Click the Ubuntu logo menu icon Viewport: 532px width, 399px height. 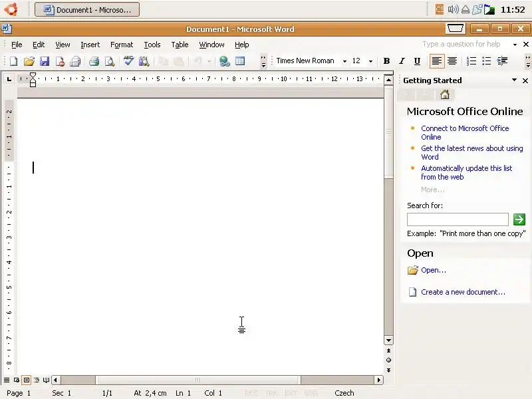tap(11, 9)
